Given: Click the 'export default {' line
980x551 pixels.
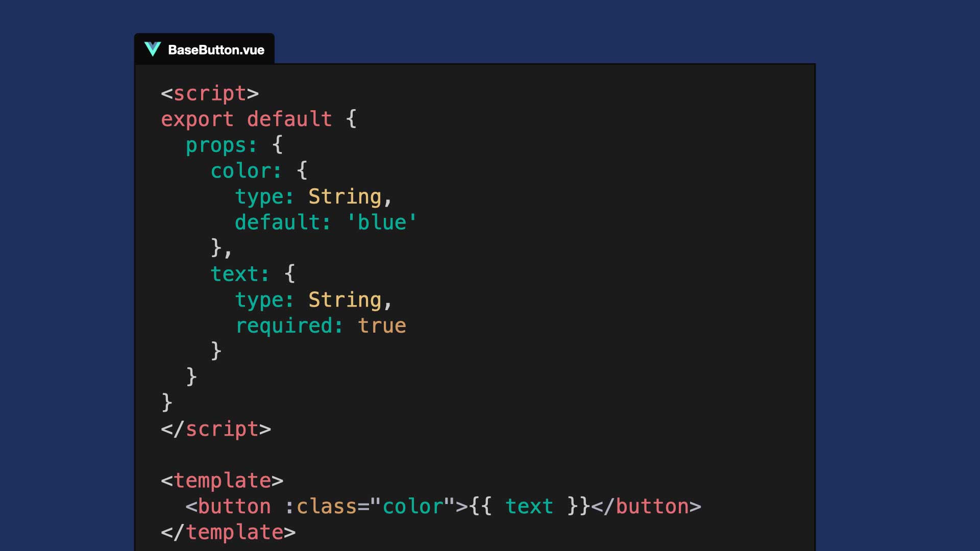Looking at the screenshot, I should (259, 119).
